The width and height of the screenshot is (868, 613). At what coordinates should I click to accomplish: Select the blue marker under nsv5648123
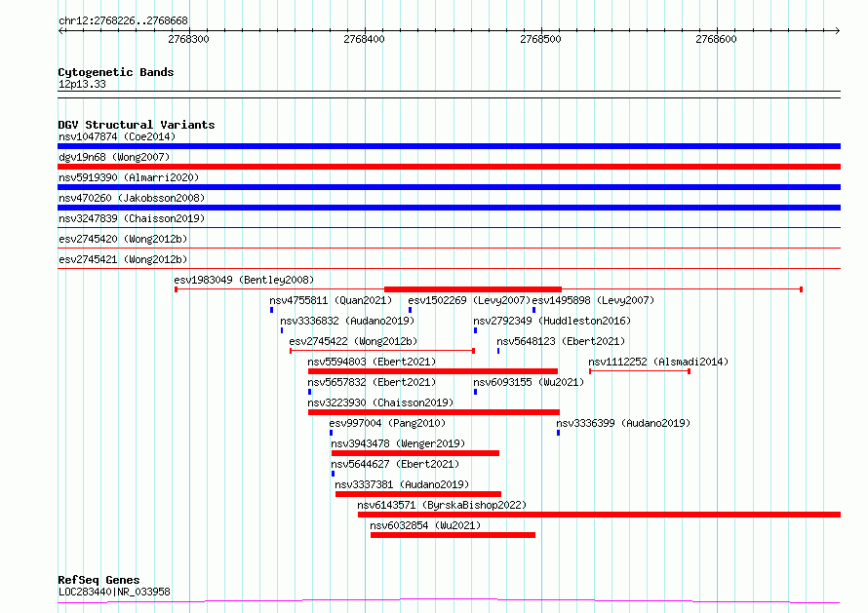498,351
